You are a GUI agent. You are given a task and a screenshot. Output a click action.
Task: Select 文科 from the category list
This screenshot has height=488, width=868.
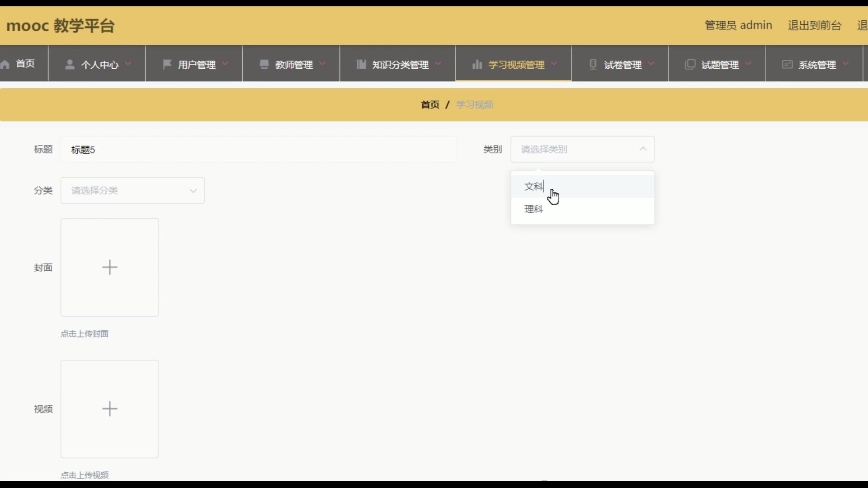click(534, 187)
